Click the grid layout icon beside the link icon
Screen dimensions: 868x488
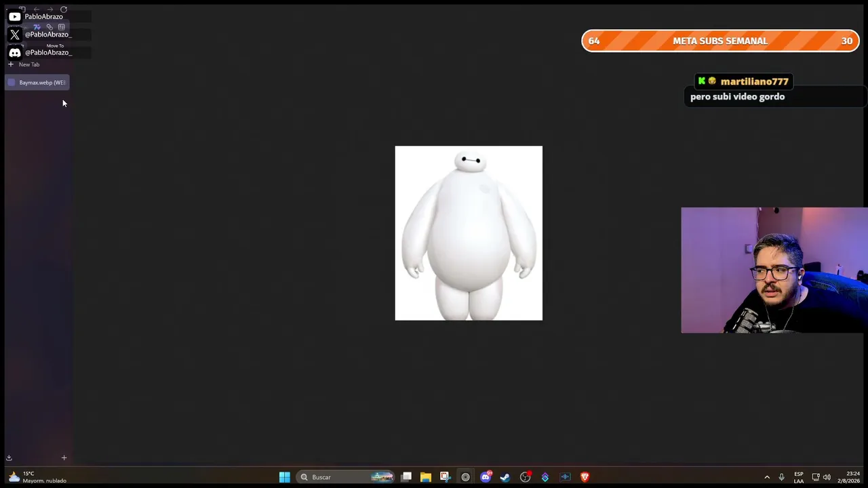[x=61, y=27]
